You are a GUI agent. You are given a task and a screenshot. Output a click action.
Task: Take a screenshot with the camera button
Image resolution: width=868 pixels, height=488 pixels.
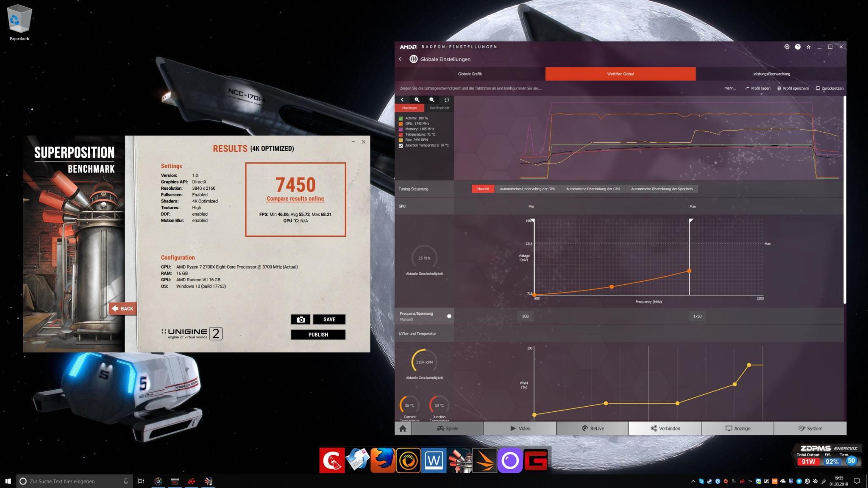(x=300, y=319)
